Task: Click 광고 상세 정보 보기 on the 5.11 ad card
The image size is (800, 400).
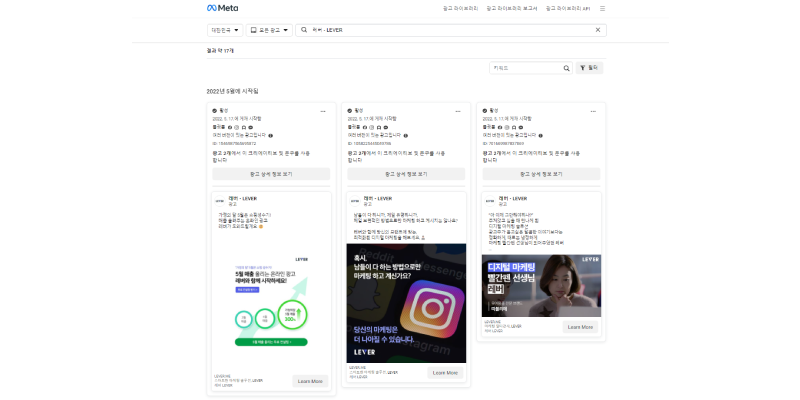Action: [541, 174]
